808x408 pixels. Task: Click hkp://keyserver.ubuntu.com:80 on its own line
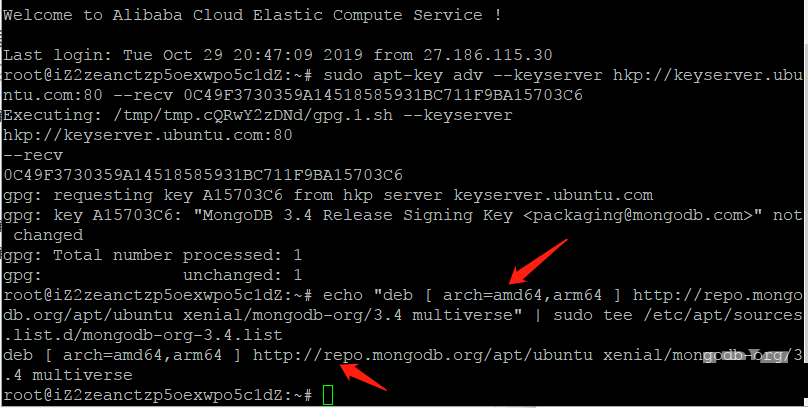click(x=148, y=135)
